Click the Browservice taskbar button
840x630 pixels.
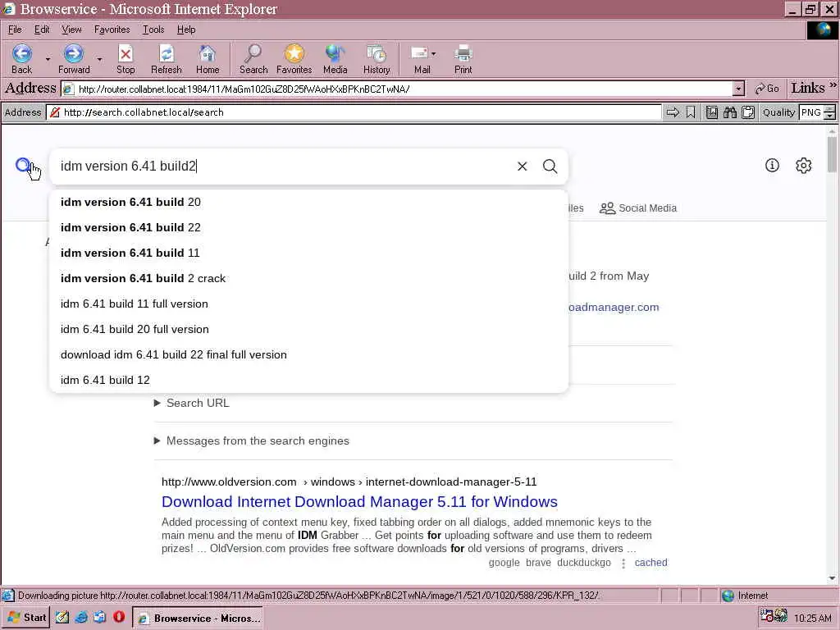[197, 618]
